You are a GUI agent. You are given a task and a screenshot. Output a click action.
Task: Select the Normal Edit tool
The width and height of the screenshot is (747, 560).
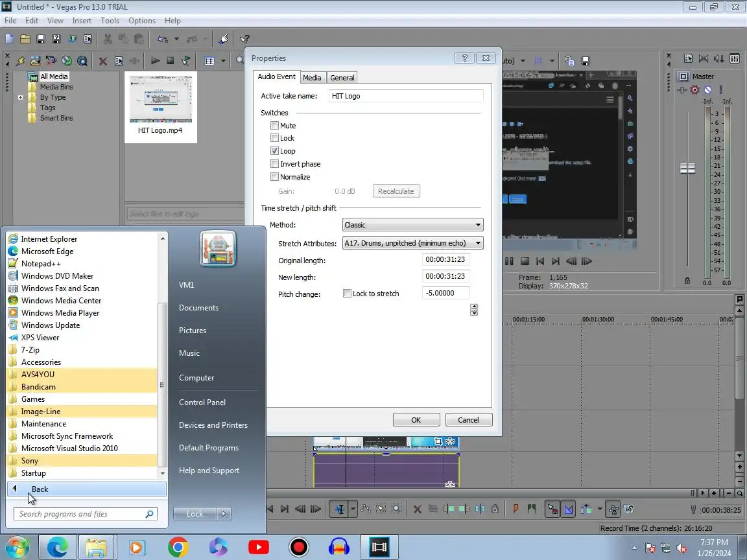tap(339, 509)
